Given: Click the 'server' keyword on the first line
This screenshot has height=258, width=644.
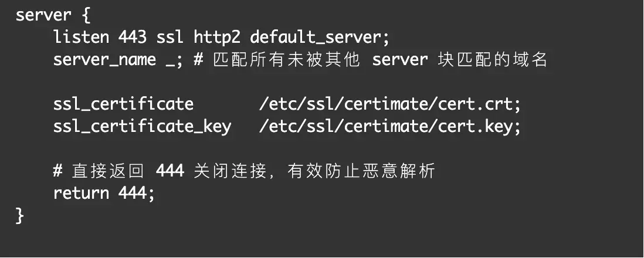Looking at the screenshot, I should coord(43,15).
